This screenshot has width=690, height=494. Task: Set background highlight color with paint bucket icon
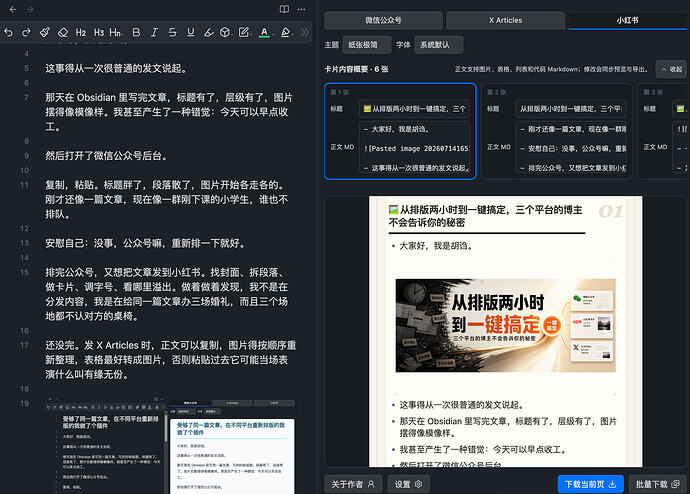pos(286,32)
